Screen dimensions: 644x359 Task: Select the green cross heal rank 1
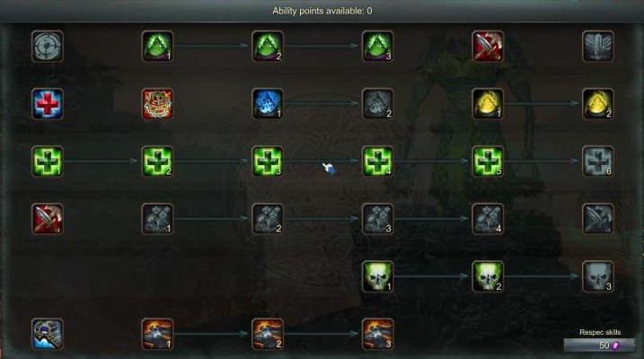[x=48, y=162]
